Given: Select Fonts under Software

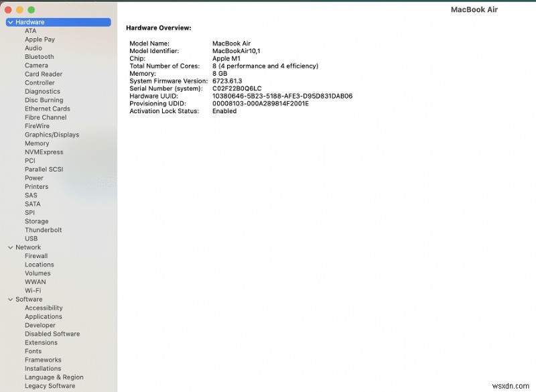Looking at the screenshot, I should click(x=33, y=351).
